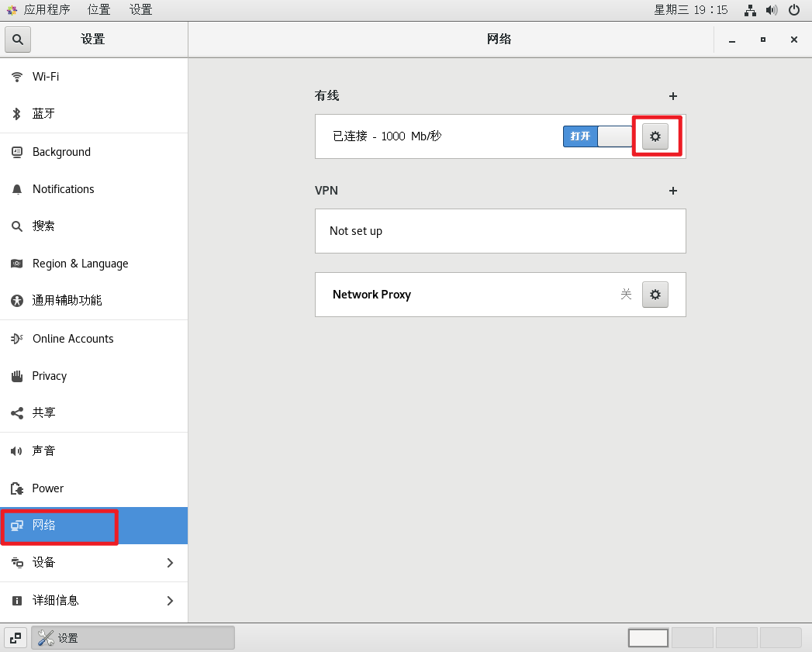Click the Power battery icon in sidebar
Screen dimensions: 812x652
[17, 488]
